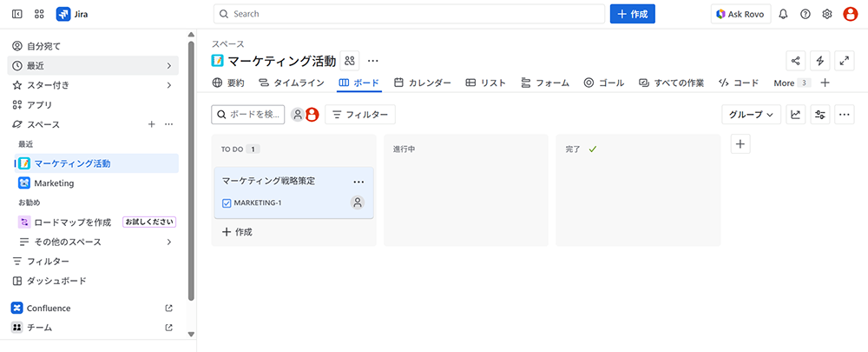
Task: Click the フィルター button on the board
Action: (x=360, y=115)
